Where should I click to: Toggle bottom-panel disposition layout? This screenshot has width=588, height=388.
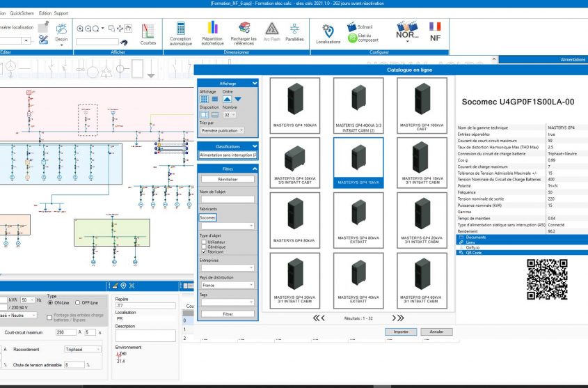(x=215, y=115)
